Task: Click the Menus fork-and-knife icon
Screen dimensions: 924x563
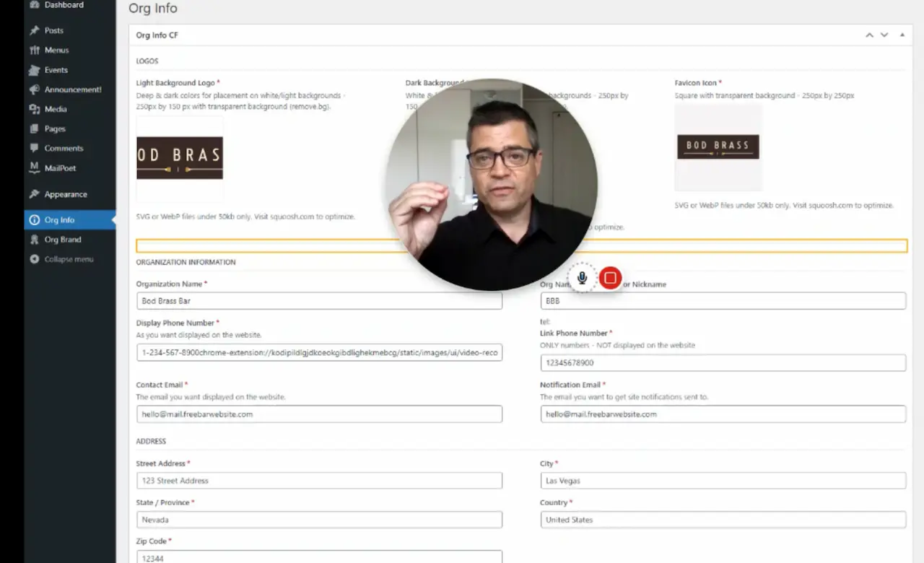Action: click(x=35, y=51)
